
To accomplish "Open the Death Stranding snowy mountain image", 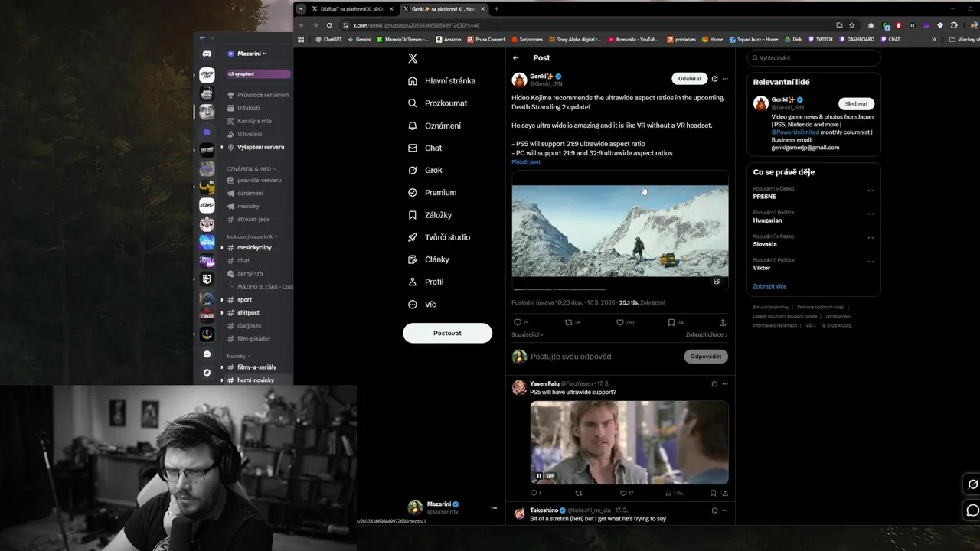I will pyautogui.click(x=620, y=231).
